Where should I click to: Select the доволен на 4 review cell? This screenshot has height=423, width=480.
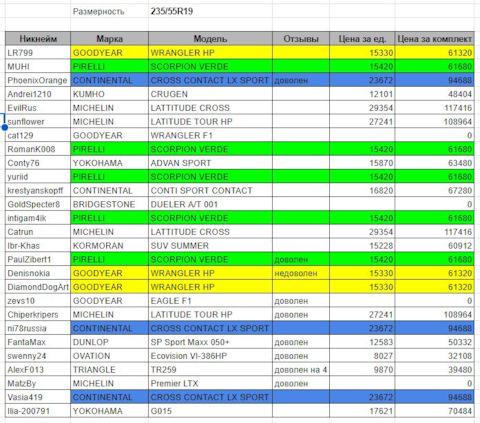pyautogui.click(x=301, y=370)
